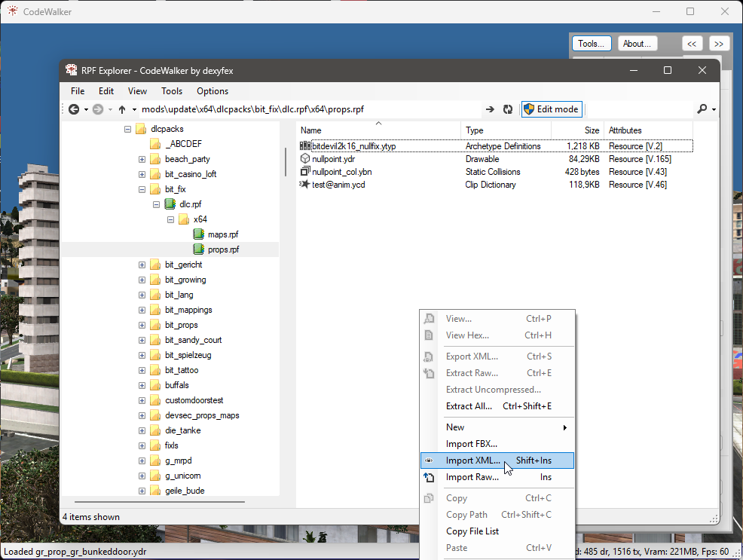
Task: Click the Tools... button in CodeWalker
Action: [592, 44]
